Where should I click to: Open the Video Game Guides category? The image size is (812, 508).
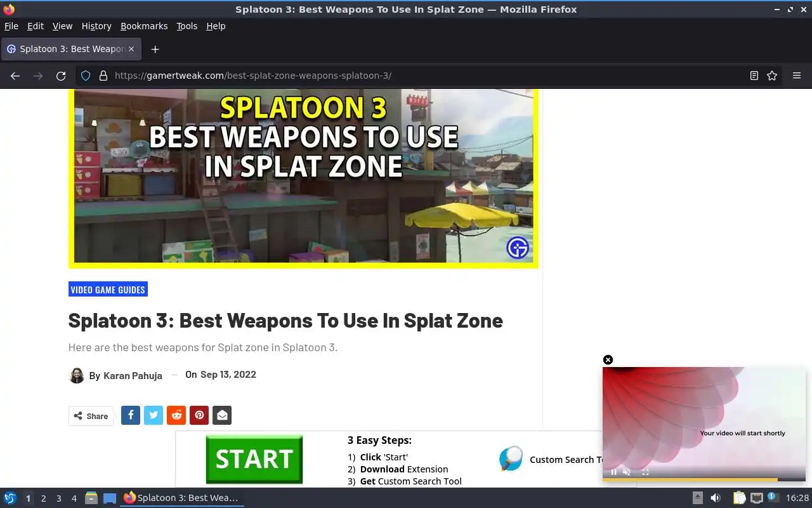108,290
